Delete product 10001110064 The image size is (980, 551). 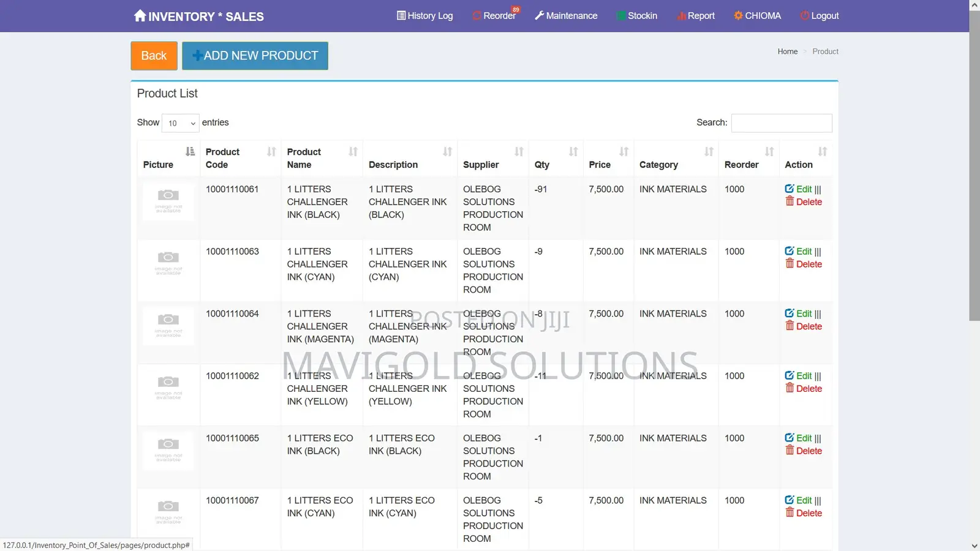click(x=804, y=326)
